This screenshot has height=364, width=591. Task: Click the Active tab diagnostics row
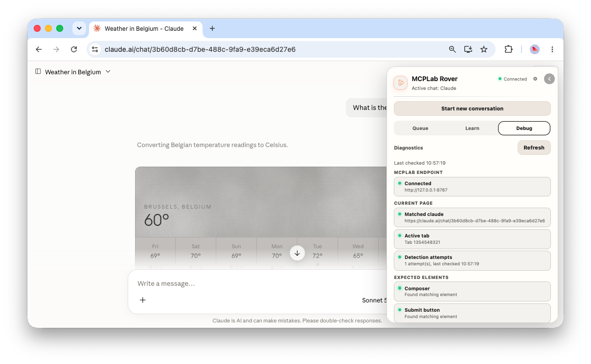tap(472, 239)
